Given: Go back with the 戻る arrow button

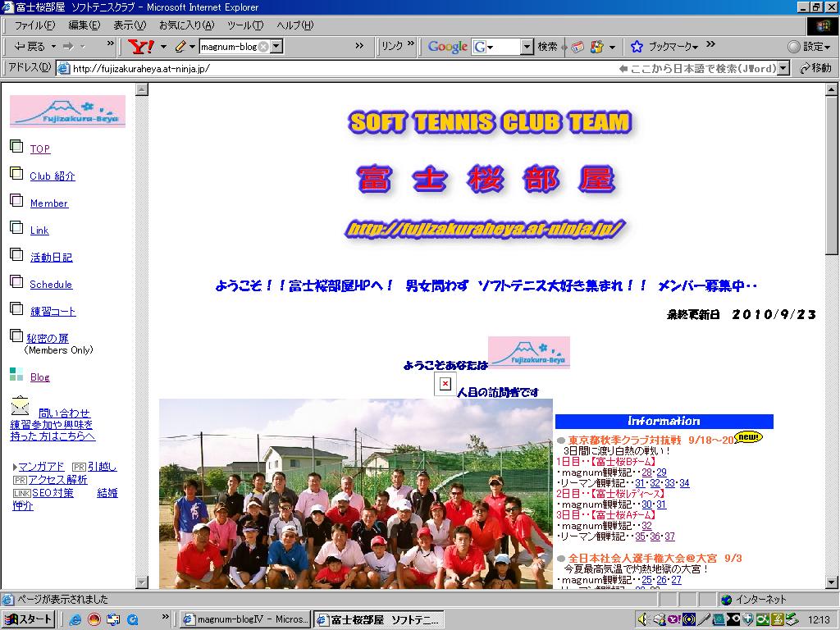Looking at the screenshot, I should tap(30, 47).
